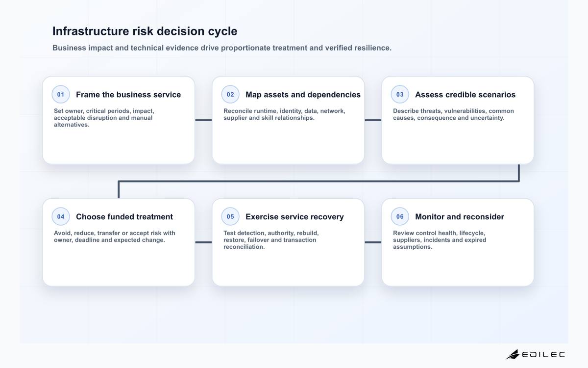Click the description starting 'Describe threats, vulnerabilities'
The width and height of the screenshot is (588, 368).
tap(453, 114)
